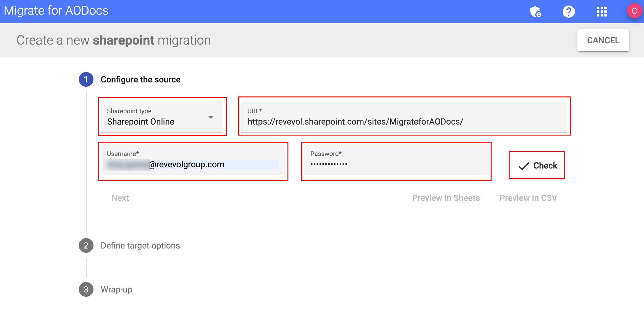644x312 pixels.
Task: Click the Check button
Action: [x=537, y=165]
